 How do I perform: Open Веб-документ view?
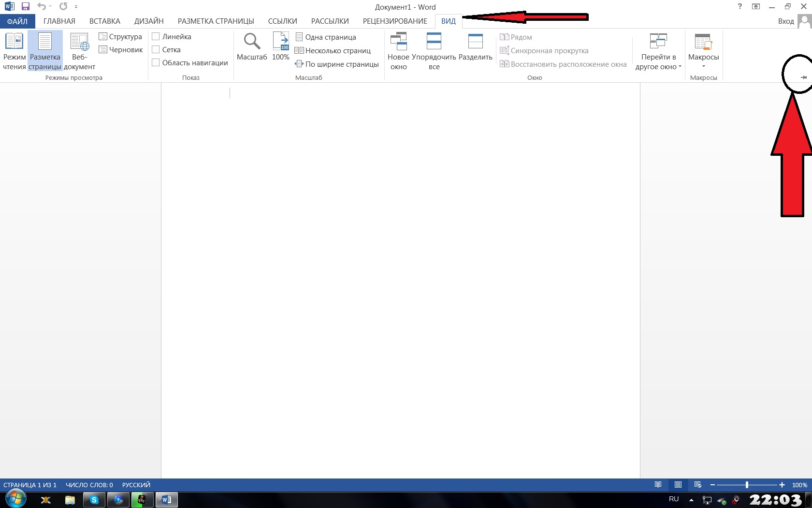79,51
